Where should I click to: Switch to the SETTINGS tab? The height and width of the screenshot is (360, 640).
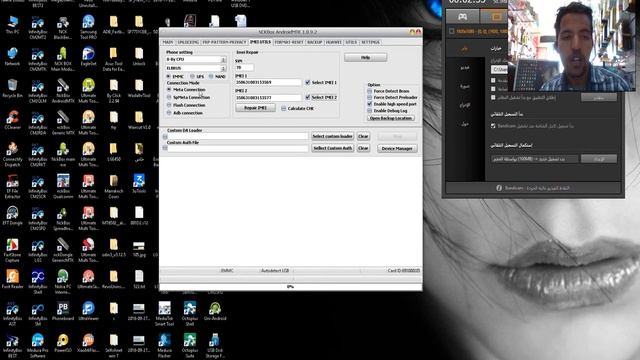(371, 42)
